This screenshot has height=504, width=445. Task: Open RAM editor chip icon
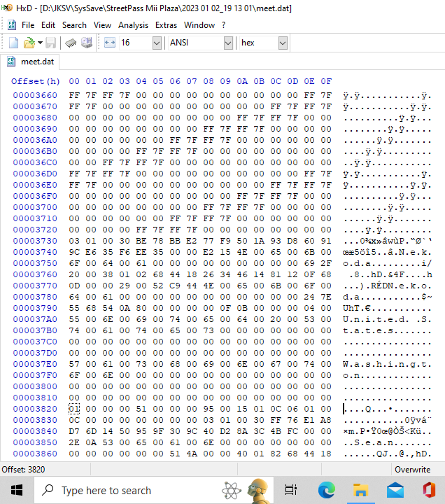pyautogui.click(x=71, y=43)
